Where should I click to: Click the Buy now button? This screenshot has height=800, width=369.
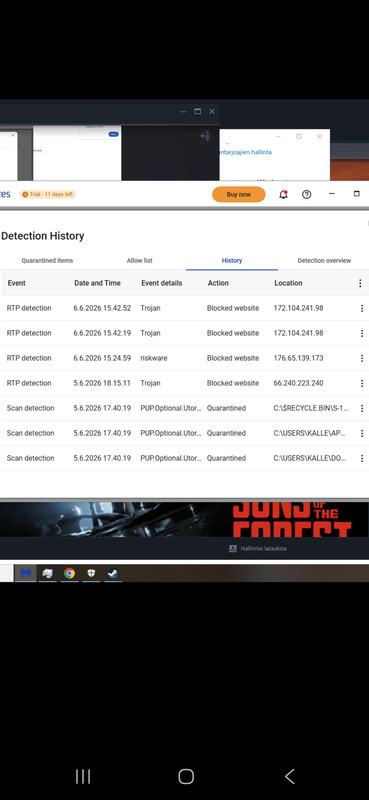click(238, 194)
